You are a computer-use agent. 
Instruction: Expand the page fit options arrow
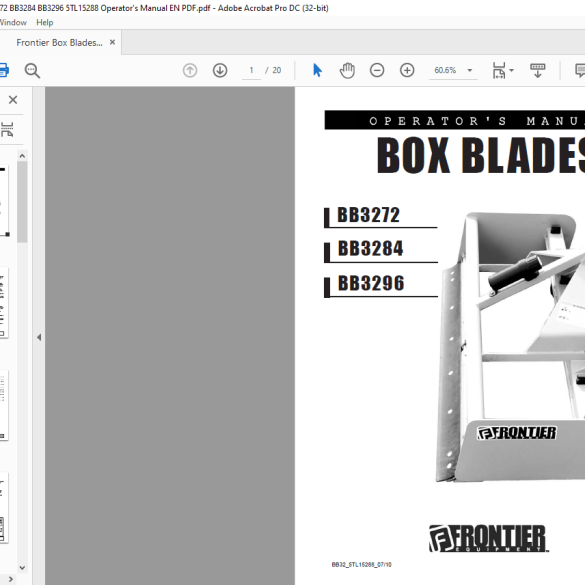tap(512, 70)
